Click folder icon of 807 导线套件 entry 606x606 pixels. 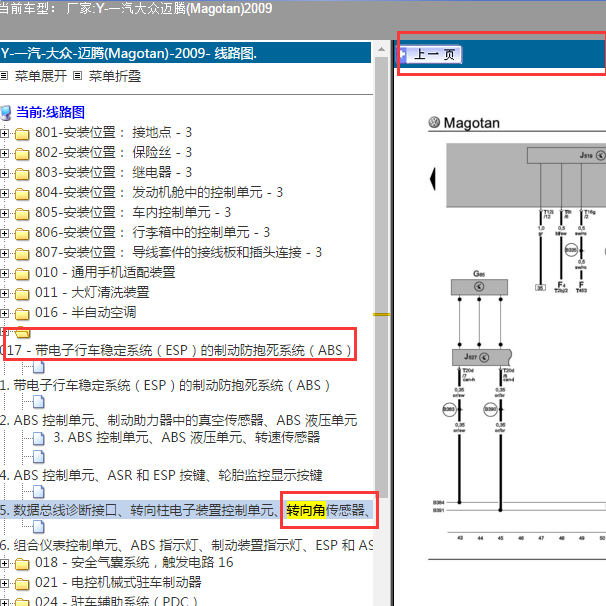(x=22, y=254)
